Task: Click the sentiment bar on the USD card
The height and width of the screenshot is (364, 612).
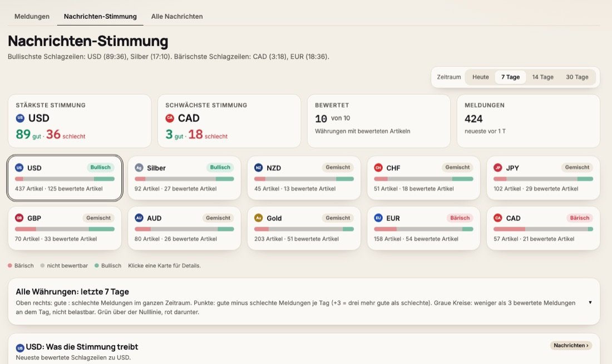Action: click(65, 179)
